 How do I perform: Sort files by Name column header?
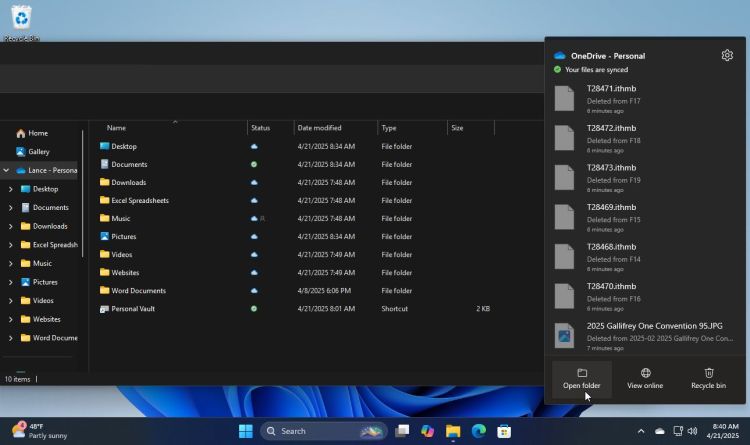coord(117,128)
